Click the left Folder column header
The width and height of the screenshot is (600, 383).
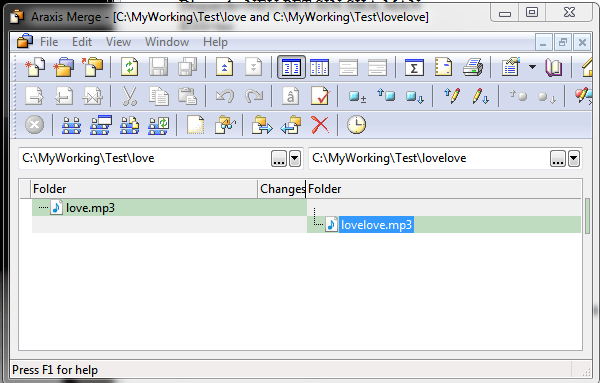[x=144, y=189]
